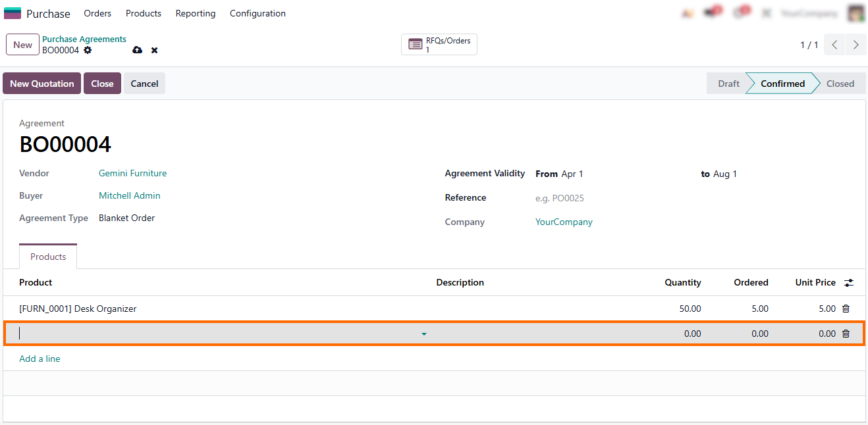The width and height of the screenshot is (868, 425).
Task: Open the RFQs/Orders smart button
Action: tap(439, 45)
